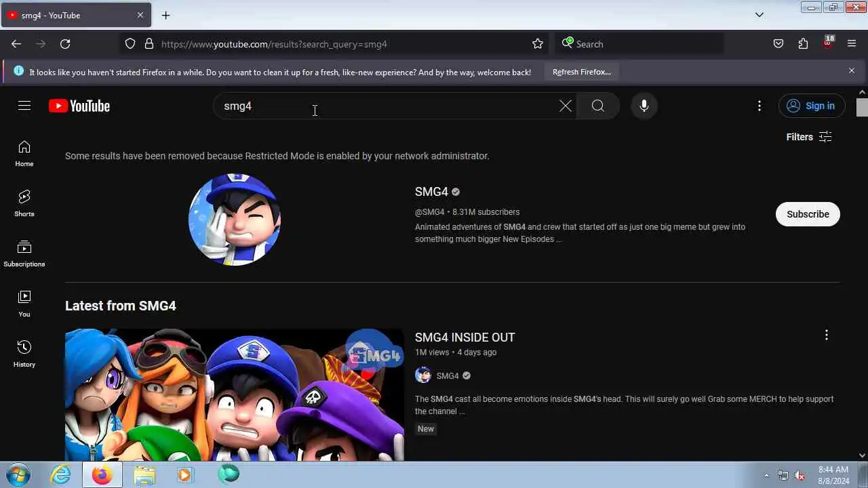Click the muted volume tray icon
This screenshot has width=868, height=488.
800,475
